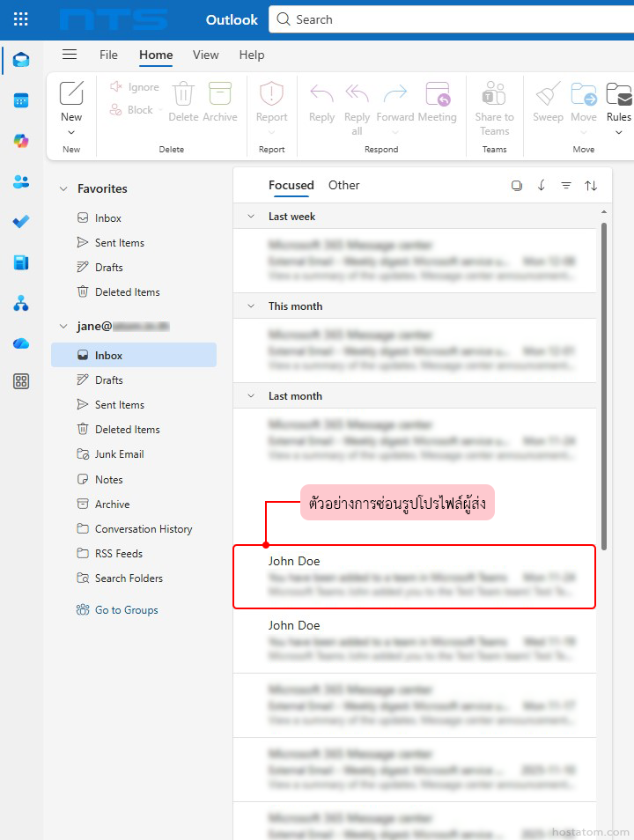Click the Ignore conversation icon
634x840 pixels.
point(115,86)
